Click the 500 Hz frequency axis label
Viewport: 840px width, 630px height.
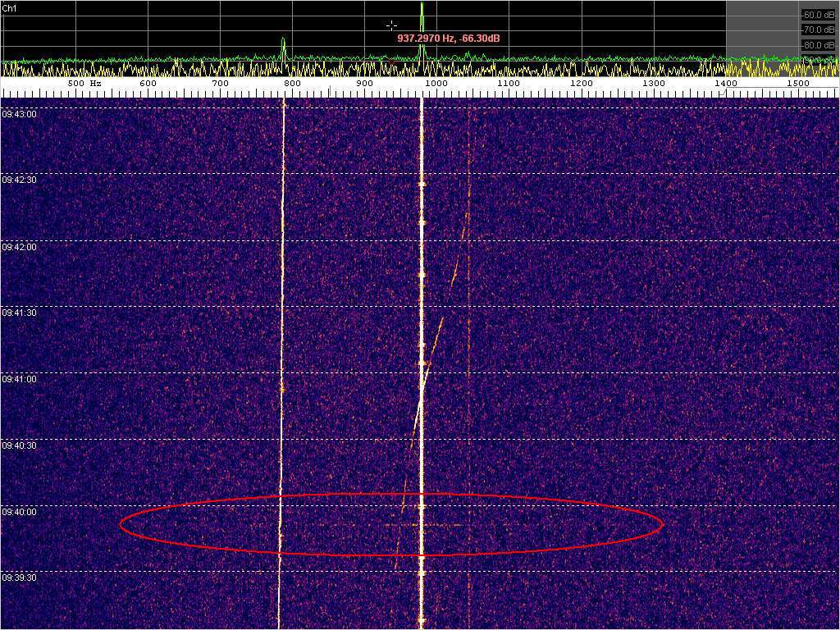click(x=83, y=84)
